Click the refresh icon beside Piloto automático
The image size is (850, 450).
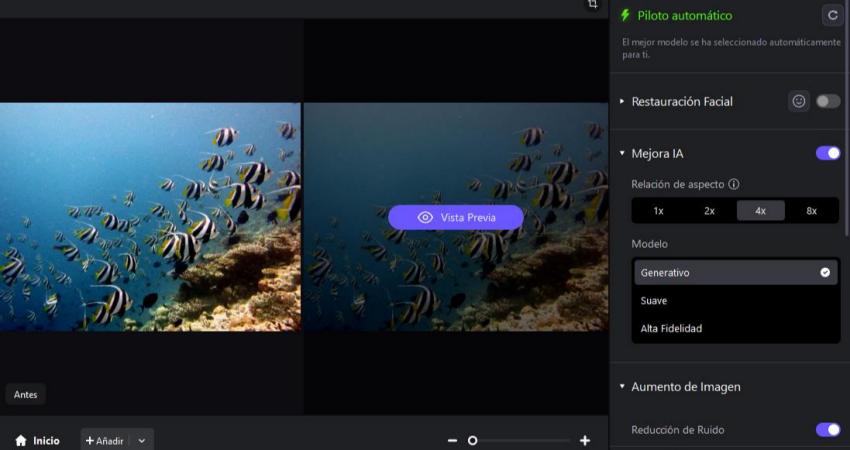831,16
